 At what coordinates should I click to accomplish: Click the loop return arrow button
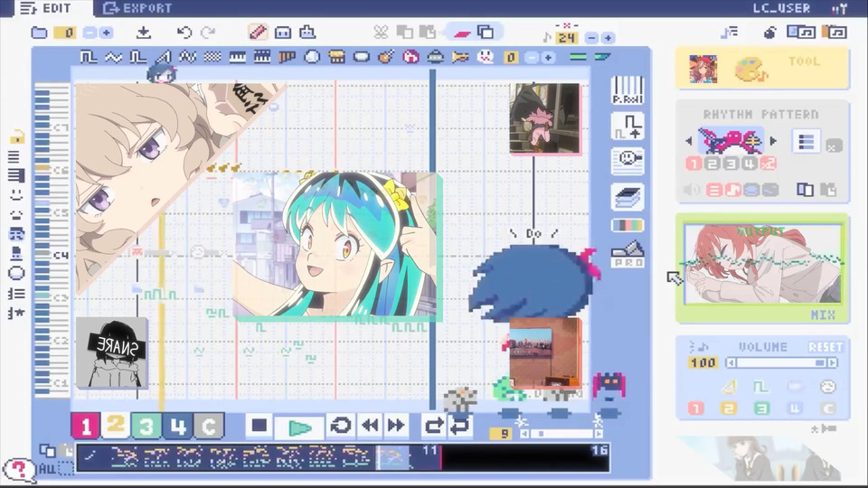coord(460,426)
